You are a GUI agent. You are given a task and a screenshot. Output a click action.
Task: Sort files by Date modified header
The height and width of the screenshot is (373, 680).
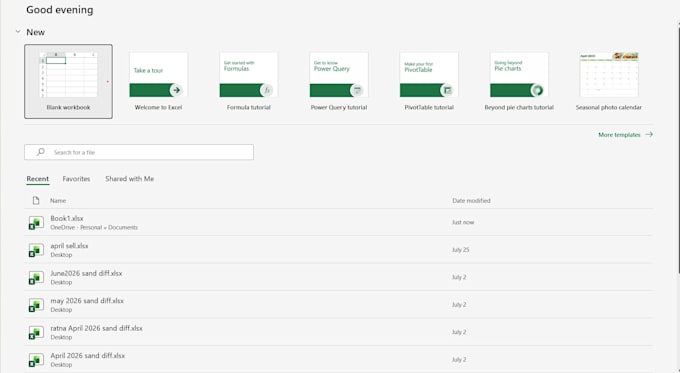click(x=471, y=200)
